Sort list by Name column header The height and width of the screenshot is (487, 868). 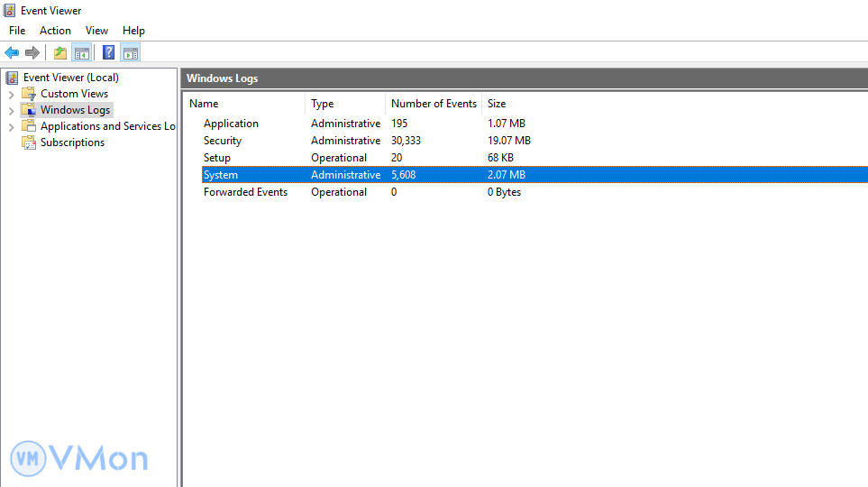point(204,104)
